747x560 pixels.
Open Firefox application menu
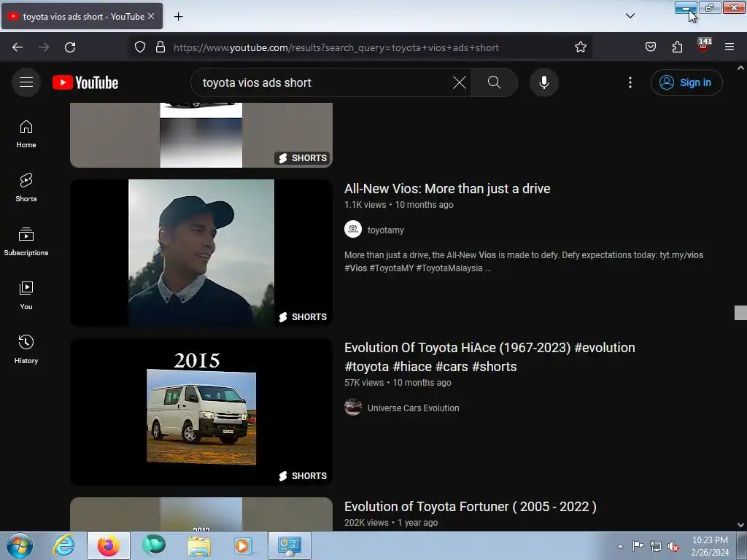click(x=729, y=47)
